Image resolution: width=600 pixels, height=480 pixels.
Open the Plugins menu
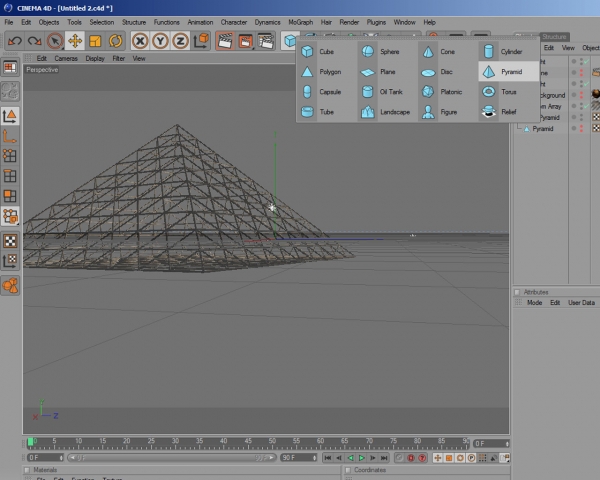[x=376, y=22]
